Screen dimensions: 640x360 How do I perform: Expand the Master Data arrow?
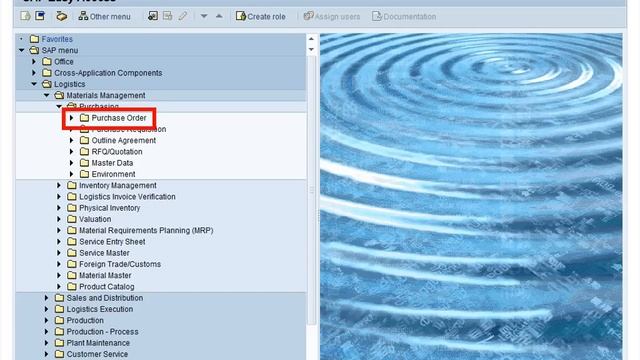pos(71,163)
